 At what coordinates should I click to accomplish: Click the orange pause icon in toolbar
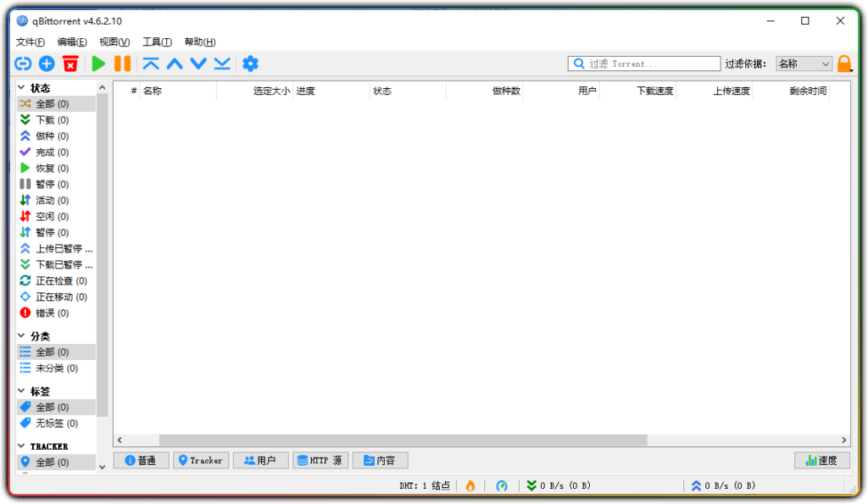[x=122, y=64]
